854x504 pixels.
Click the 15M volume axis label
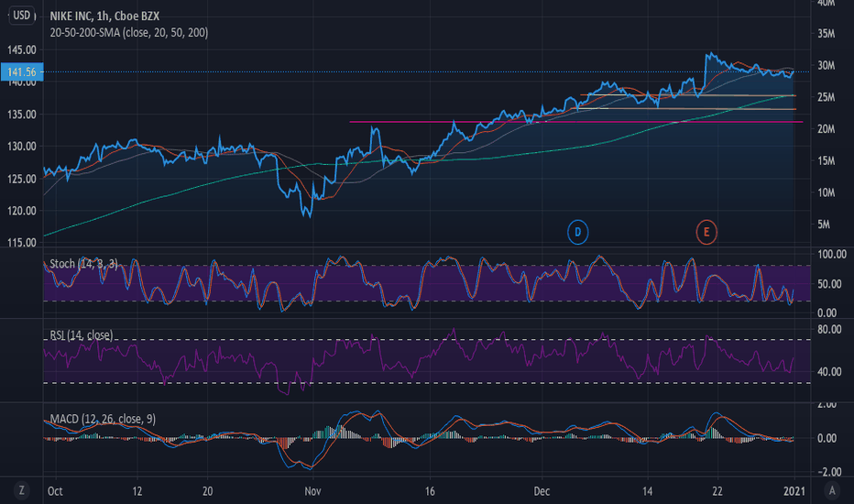(826, 160)
